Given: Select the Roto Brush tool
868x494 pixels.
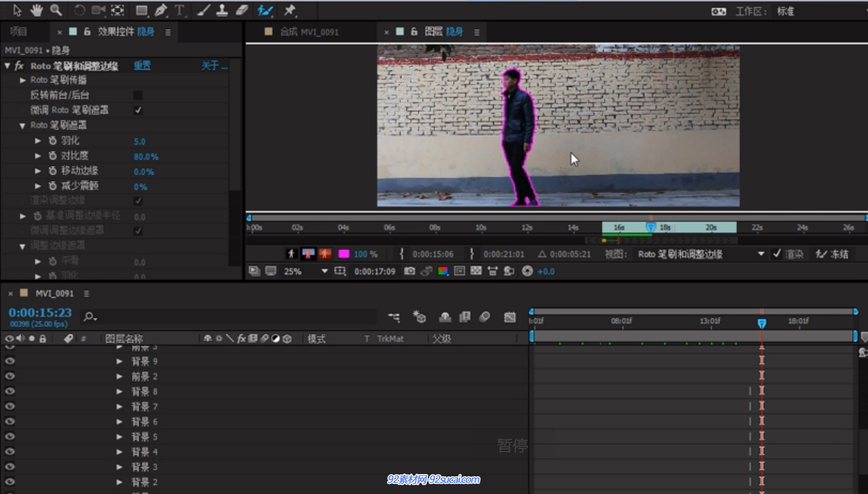Looking at the screenshot, I should (x=265, y=10).
